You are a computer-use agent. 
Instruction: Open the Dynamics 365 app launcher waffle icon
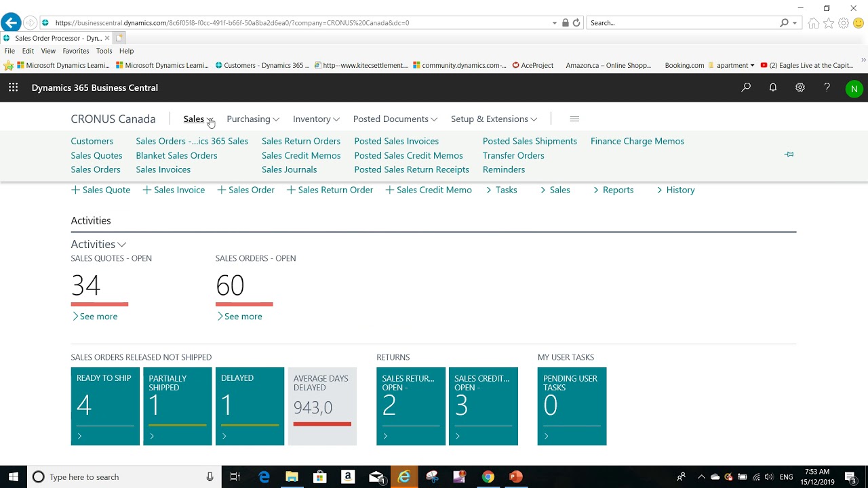point(13,87)
